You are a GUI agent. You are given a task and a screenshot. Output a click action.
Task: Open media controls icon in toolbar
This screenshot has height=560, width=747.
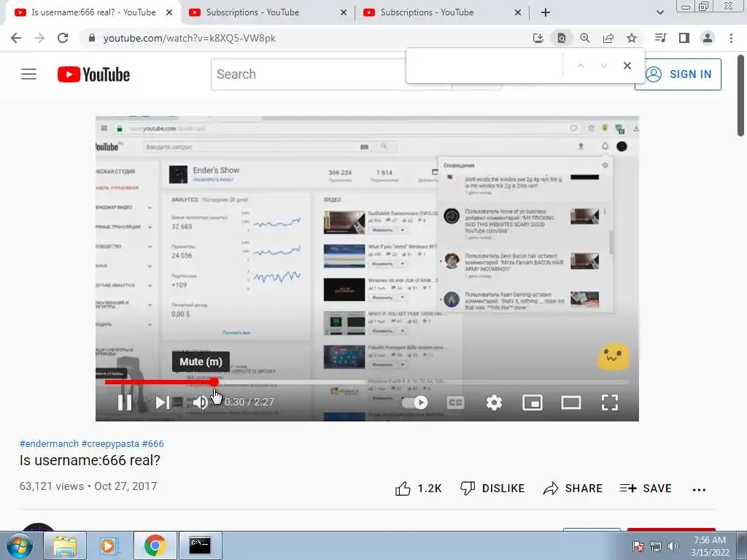click(x=661, y=38)
